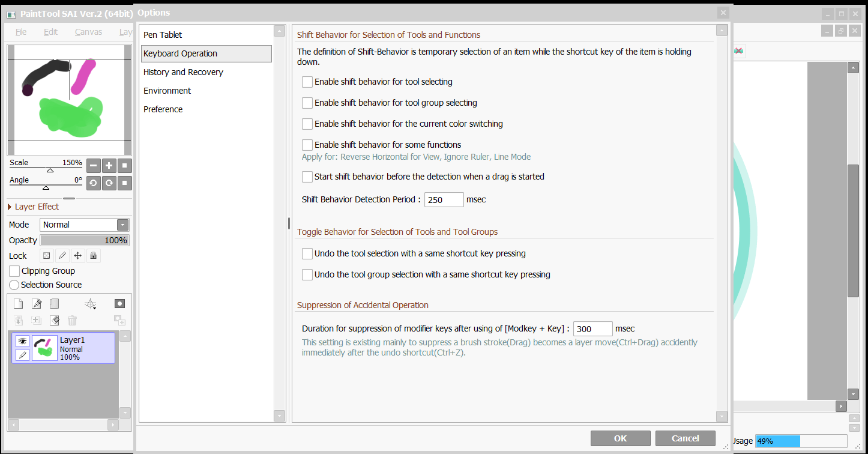This screenshot has width=868, height=454.
Task: Clear the layer with the eraser icon
Action: (x=55, y=321)
